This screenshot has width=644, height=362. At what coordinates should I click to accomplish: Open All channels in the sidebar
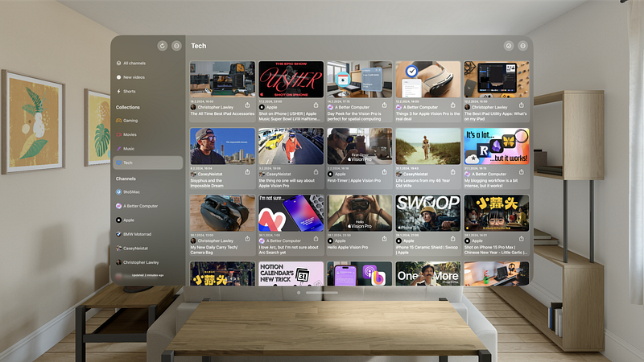coord(148,64)
